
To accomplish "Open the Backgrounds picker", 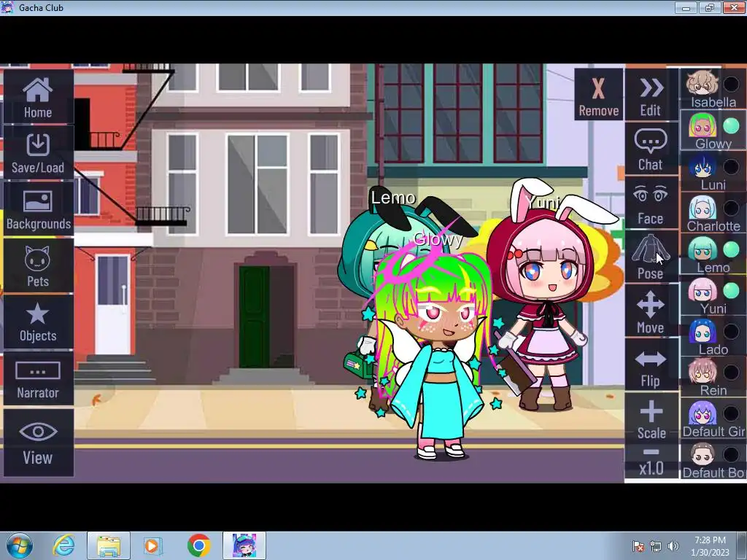I will (x=38, y=209).
